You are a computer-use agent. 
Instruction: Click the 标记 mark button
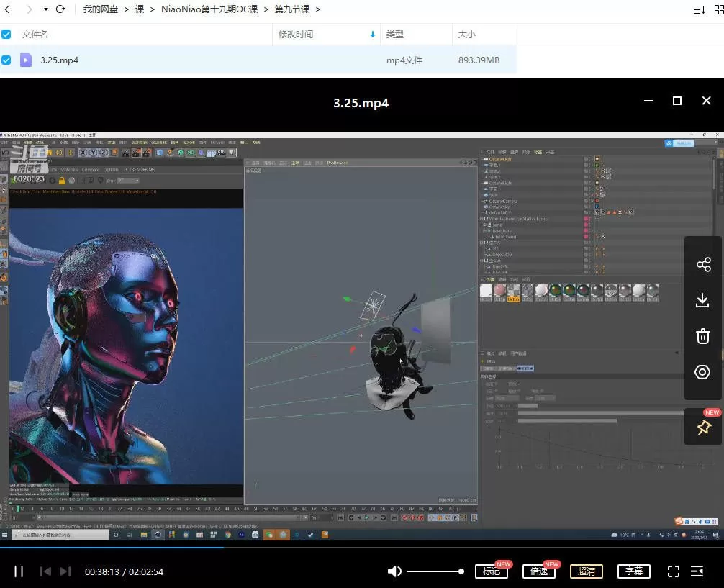[492, 571]
